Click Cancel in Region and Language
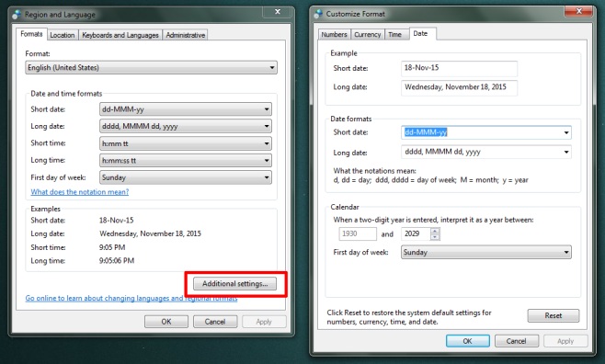The height and width of the screenshot is (364, 605). click(x=215, y=322)
